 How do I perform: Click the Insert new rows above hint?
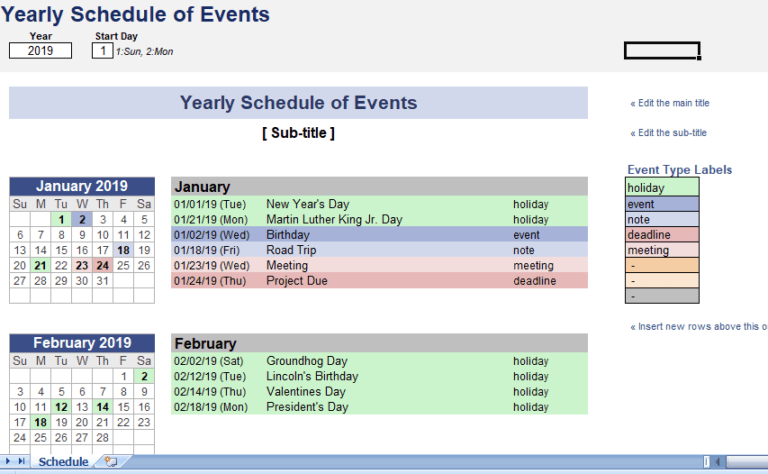click(698, 327)
